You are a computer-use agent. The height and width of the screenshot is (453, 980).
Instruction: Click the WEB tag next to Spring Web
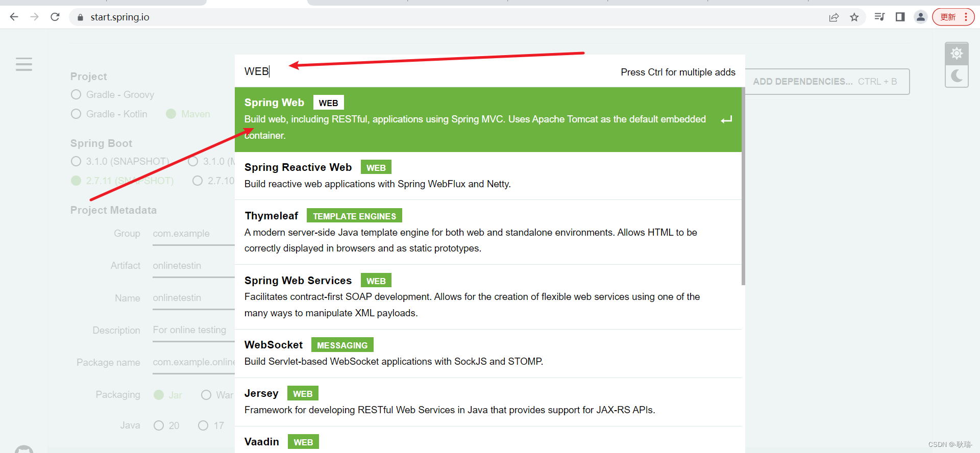[x=328, y=103]
